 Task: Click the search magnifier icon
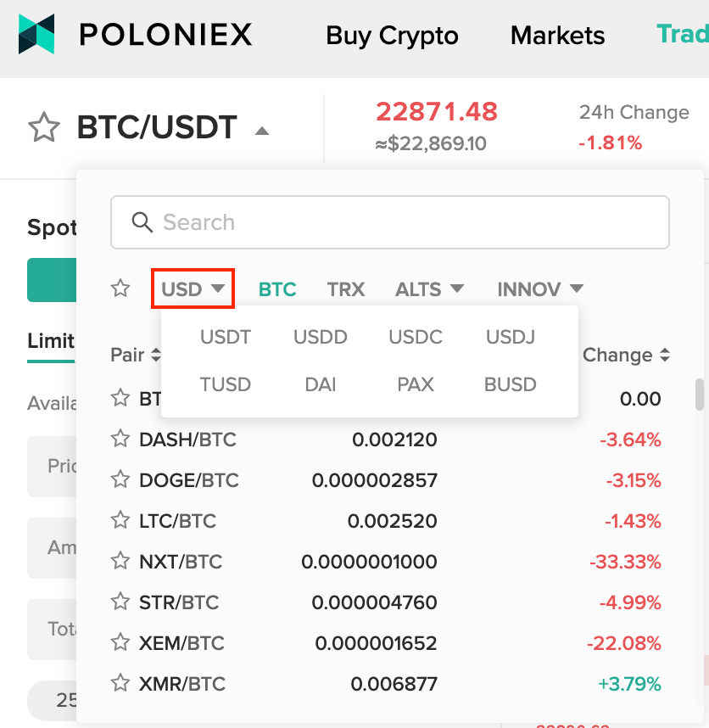tap(142, 222)
